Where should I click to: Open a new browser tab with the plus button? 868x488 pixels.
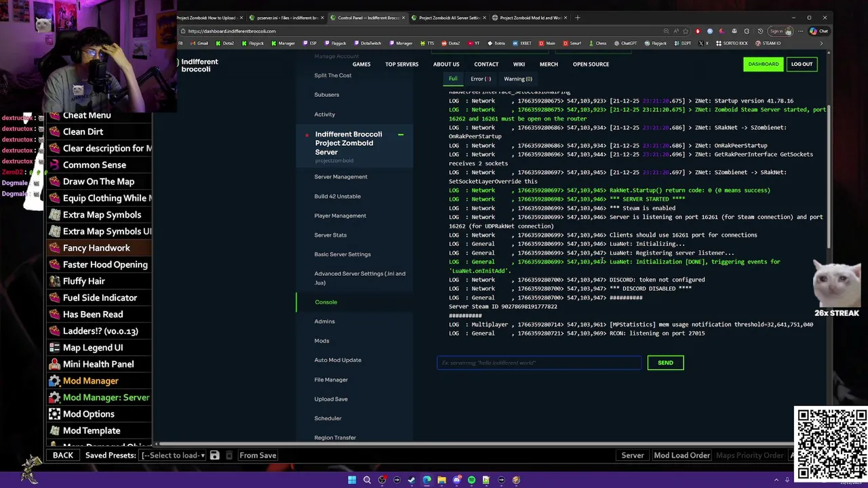click(578, 18)
